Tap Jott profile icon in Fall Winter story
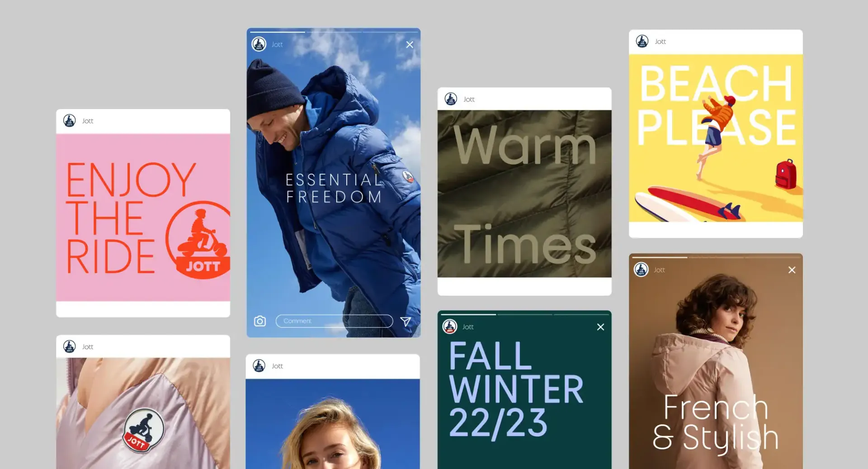 450,327
